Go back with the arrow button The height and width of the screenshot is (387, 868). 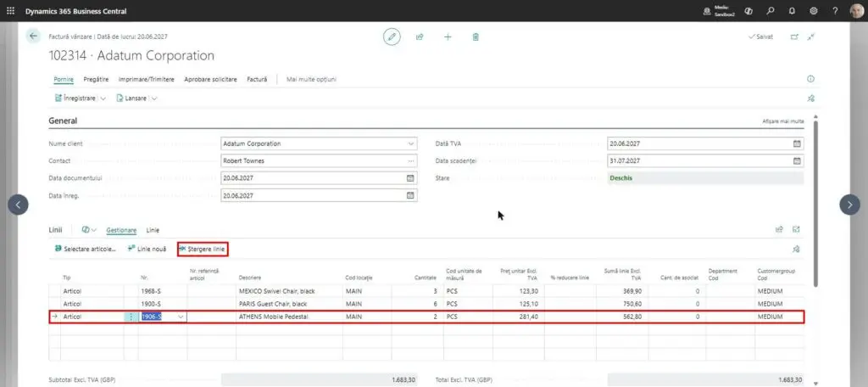tap(33, 36)
